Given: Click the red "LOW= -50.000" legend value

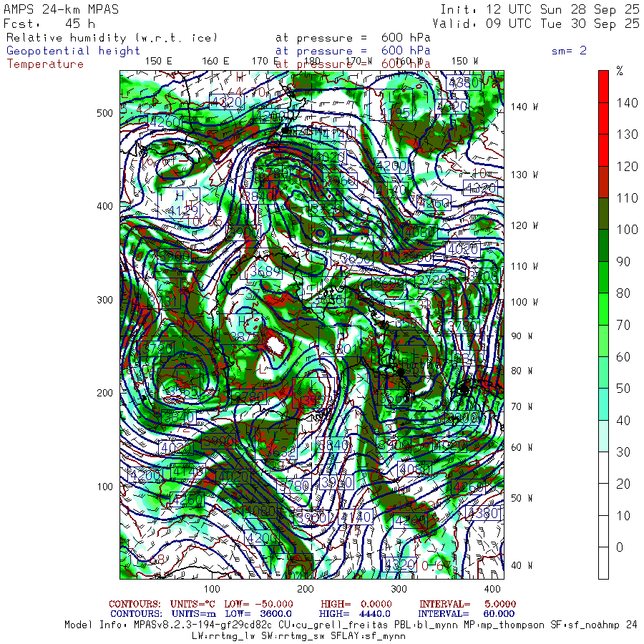Looking at the screenshot, I should tap(259, 604).
